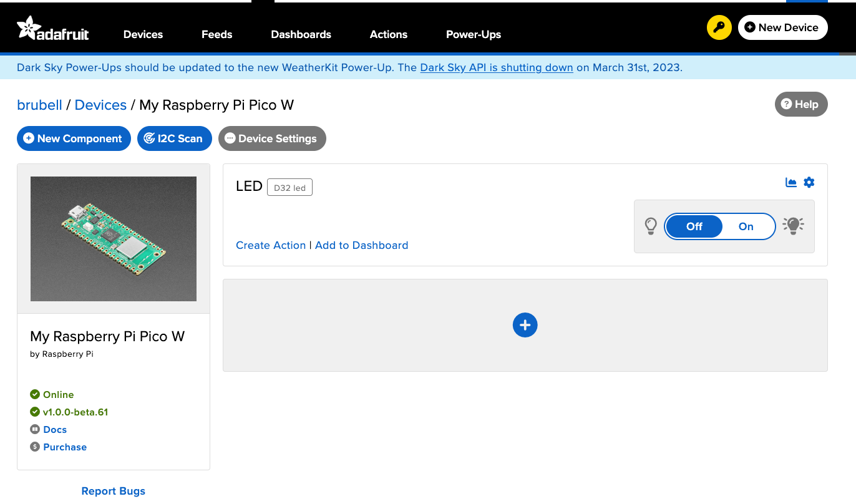Navigate to the Power-Ups menu
The width and height of the screenshot is (856, 504).
point(473,34)
